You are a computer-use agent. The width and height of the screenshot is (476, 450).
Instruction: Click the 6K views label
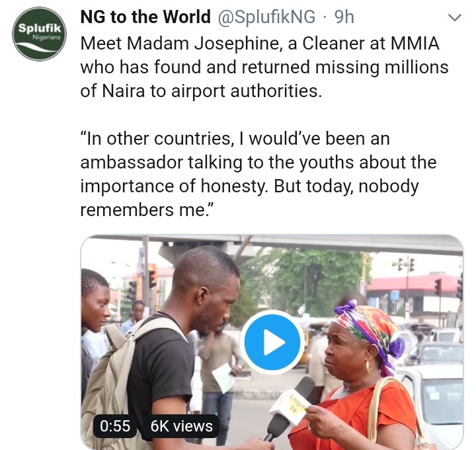click(x=181, y=426)
